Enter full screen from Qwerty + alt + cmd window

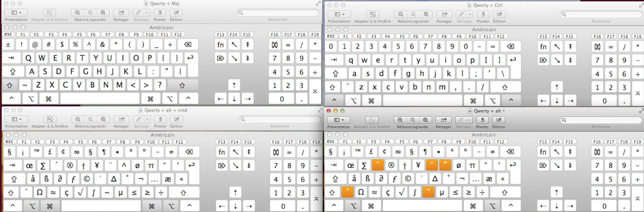(x=320, y=110)
